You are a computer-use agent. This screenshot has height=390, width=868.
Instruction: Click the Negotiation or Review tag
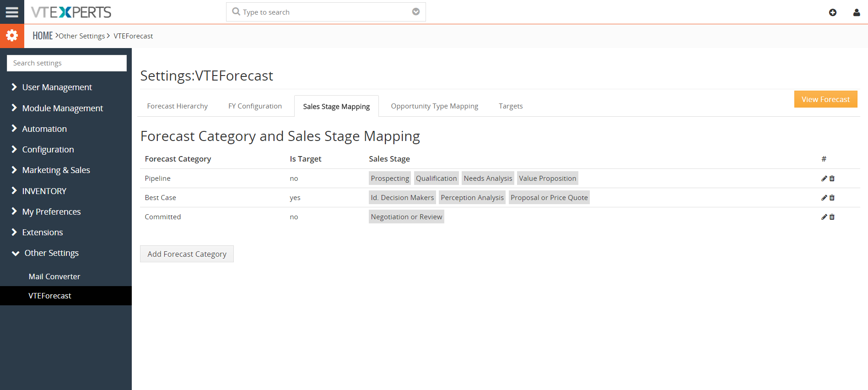pos(406,217)
